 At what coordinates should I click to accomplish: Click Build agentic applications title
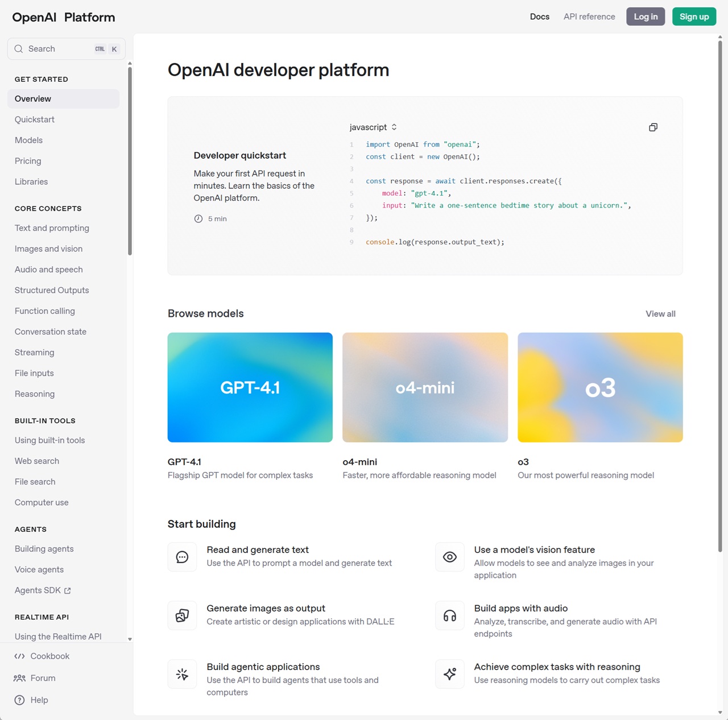point(263,667)
